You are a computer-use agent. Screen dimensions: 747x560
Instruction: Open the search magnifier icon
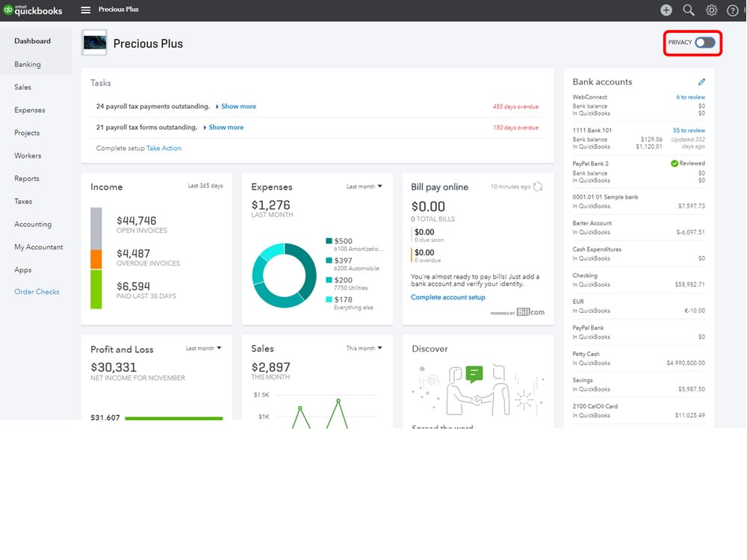689,10
